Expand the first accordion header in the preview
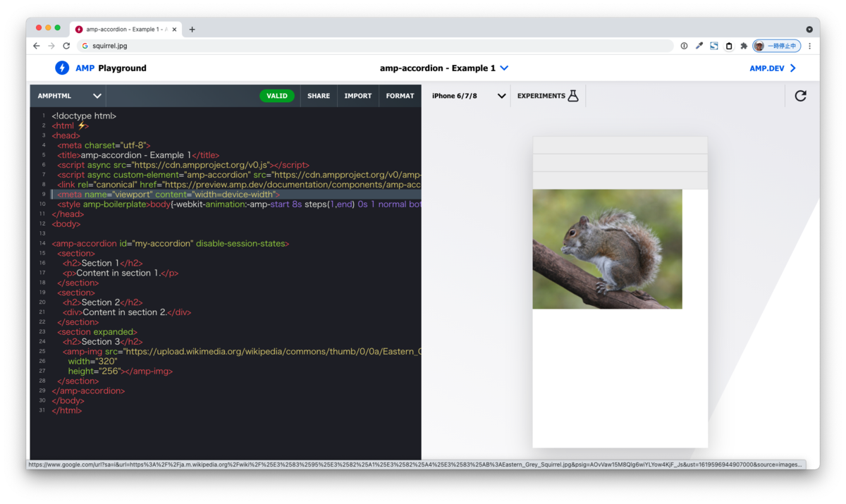 click(x=620, y=145)
